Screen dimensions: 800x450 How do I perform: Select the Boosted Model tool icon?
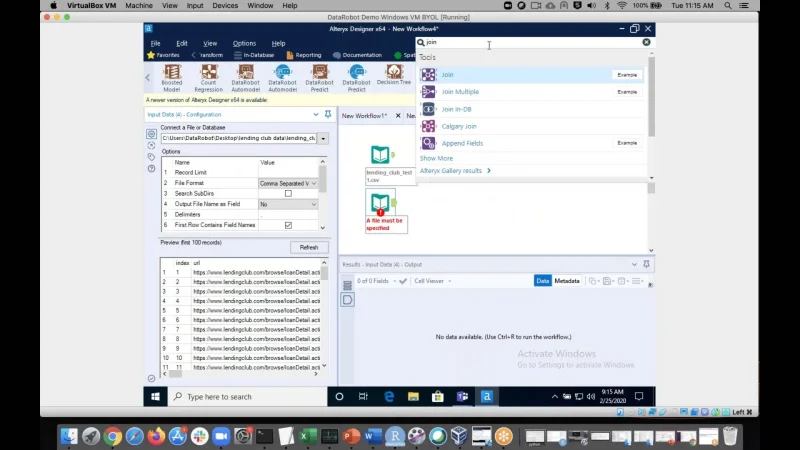point(172,72)
